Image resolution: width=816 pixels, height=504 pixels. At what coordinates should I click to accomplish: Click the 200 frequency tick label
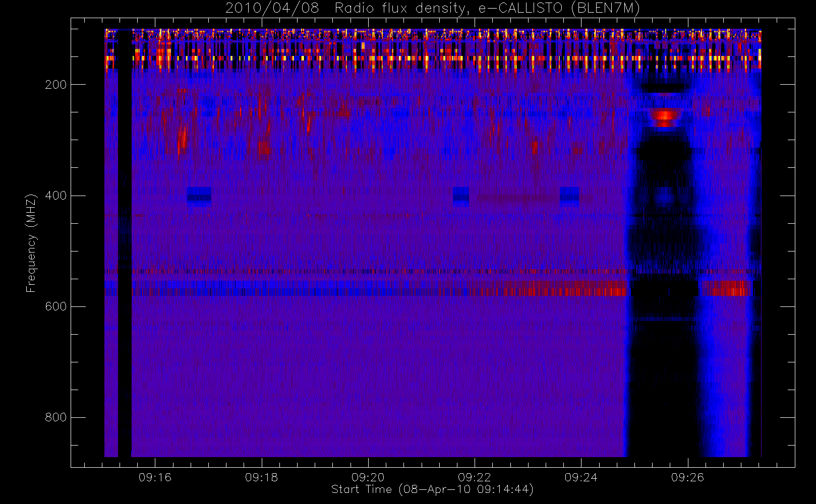[55, 85]
